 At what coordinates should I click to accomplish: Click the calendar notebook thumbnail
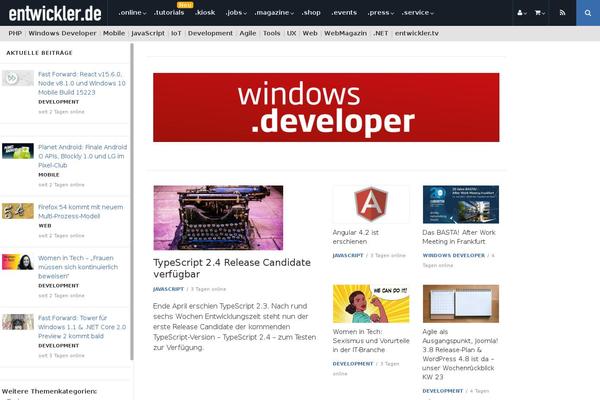click(461, 304)
